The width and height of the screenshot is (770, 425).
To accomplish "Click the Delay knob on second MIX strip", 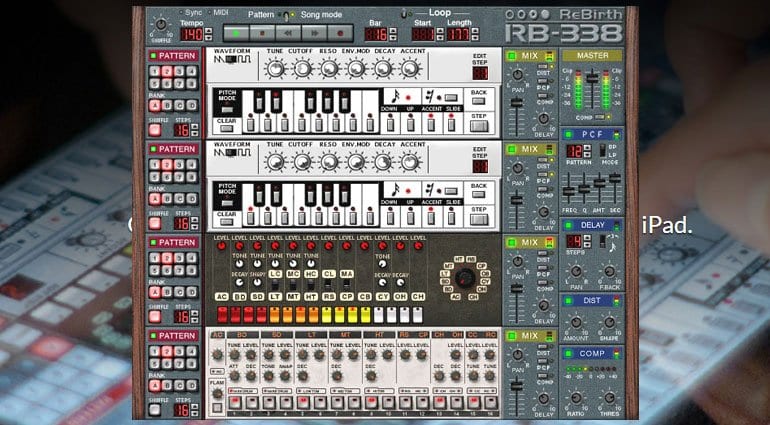I will pyautogui.click(x=544, y=211).
